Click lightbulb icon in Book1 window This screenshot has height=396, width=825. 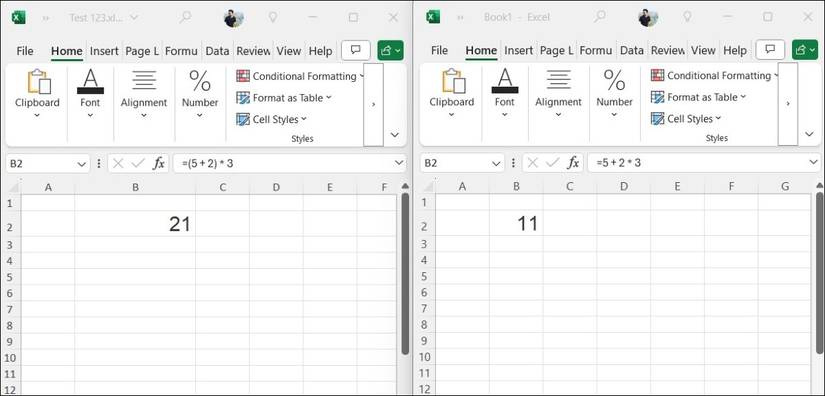tap(687, 17)
